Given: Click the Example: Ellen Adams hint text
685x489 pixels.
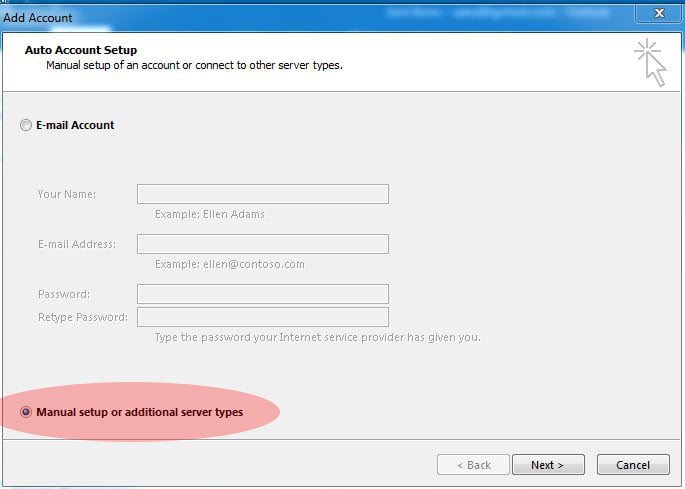Looking at the screenshot, I should click(x=210, y=214).
